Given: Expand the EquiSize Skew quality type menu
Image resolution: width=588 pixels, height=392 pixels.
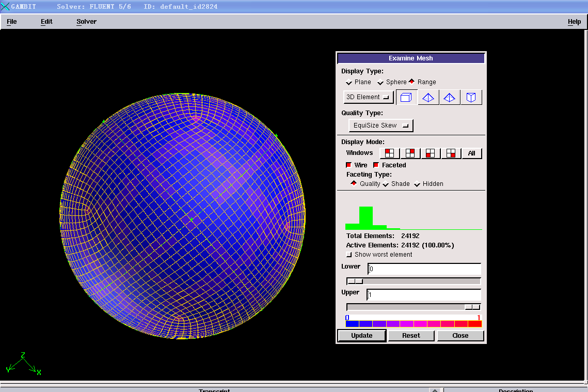Looking at the screenshot, I should pos(380,126).
